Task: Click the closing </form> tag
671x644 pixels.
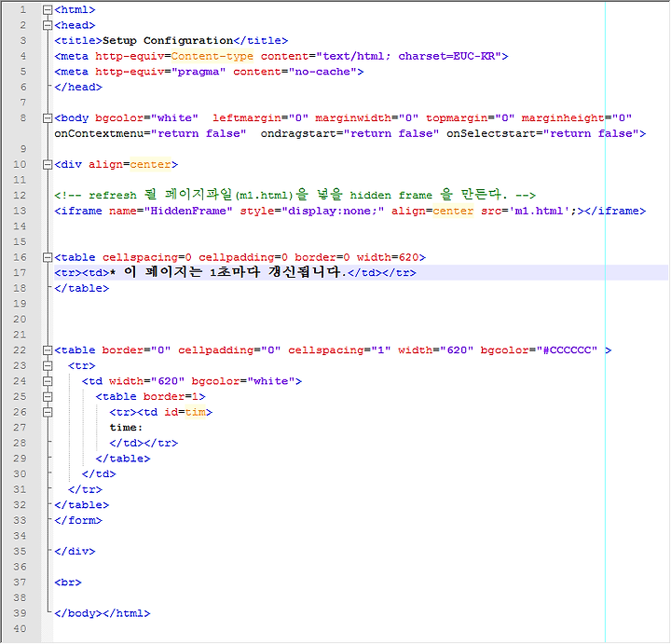Action: [78, 520]
